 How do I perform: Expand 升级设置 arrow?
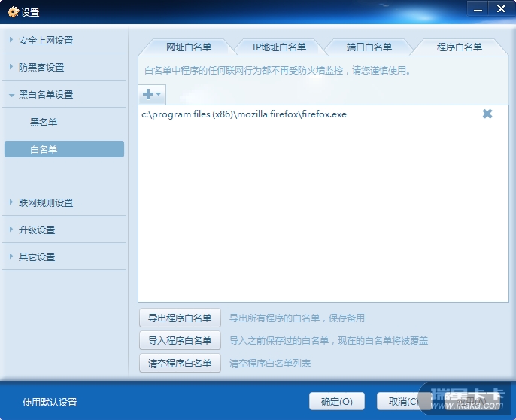tap(11, 230)
